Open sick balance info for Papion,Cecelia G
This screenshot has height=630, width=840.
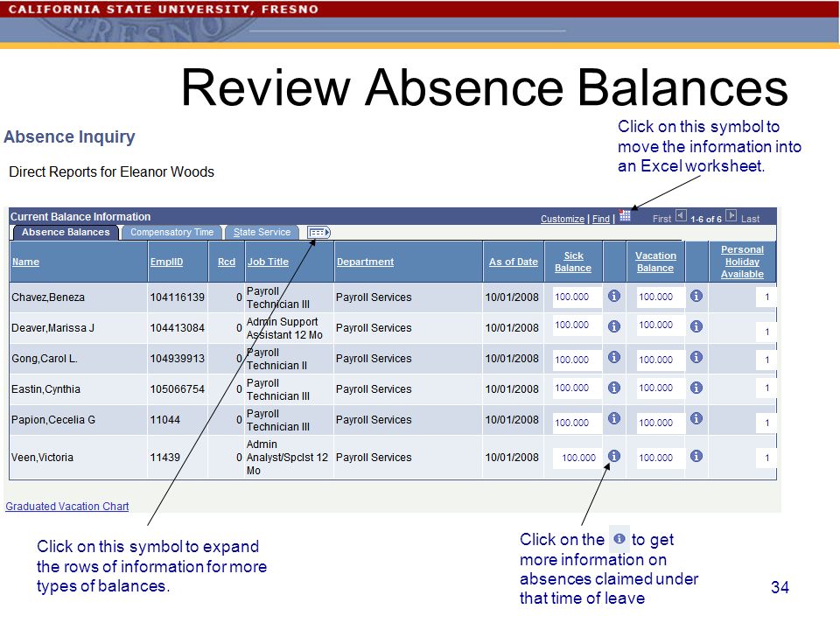(x=614, y=418)
